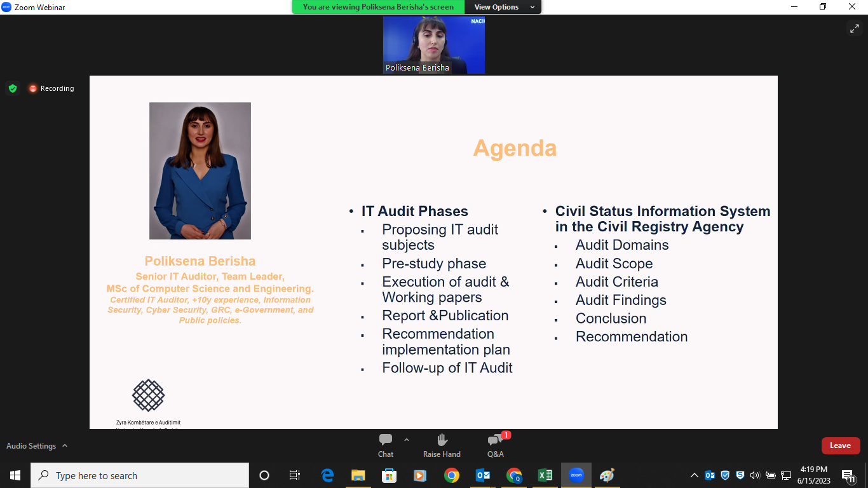
Task: Click the "Conclusion" bullet
Action: [611, 319]
